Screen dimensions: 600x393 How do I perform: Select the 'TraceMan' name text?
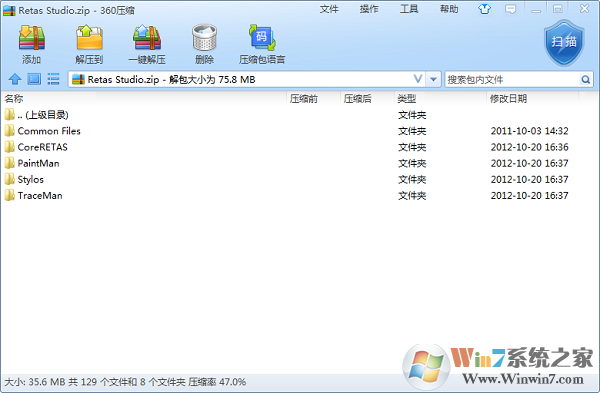pyautogui.click(x=40, y=195)
